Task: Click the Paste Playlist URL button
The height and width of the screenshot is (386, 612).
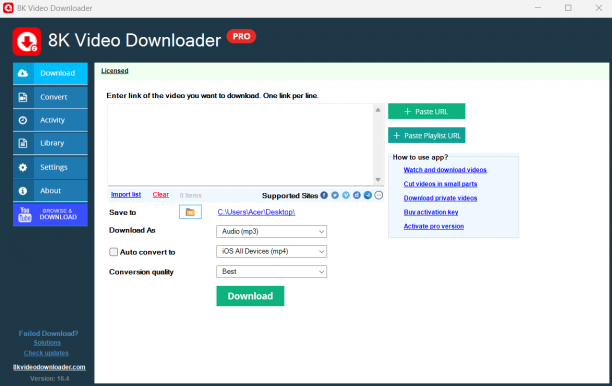Action: [426, 135]
